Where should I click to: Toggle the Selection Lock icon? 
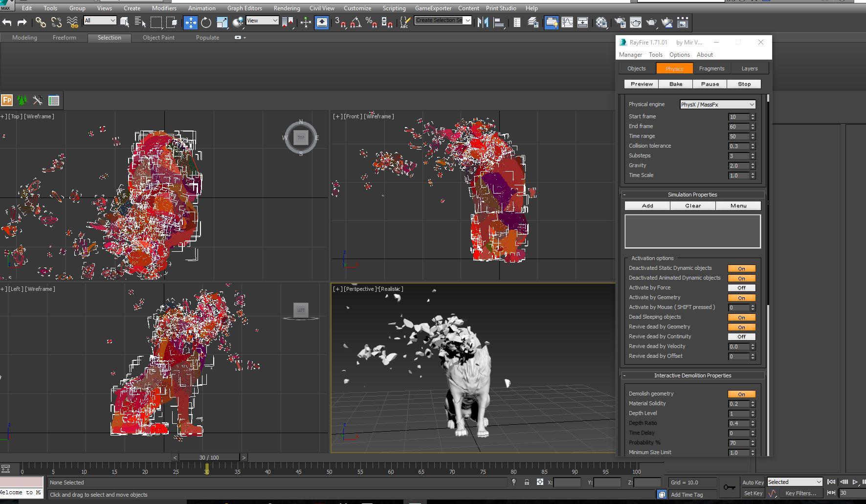tap(527, 482)
